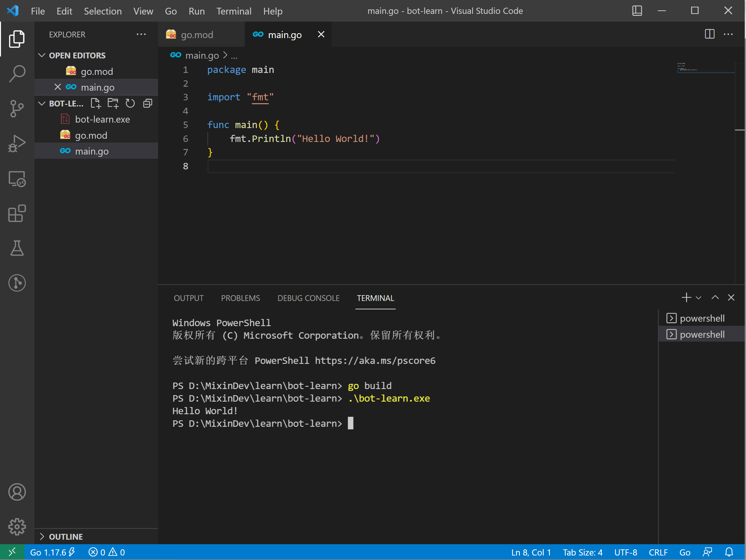Image resolution: width=746 pixels, height=560 pixels.
Task: Toggle notifications bell in status bar
Action: click(x=729, y=552)
